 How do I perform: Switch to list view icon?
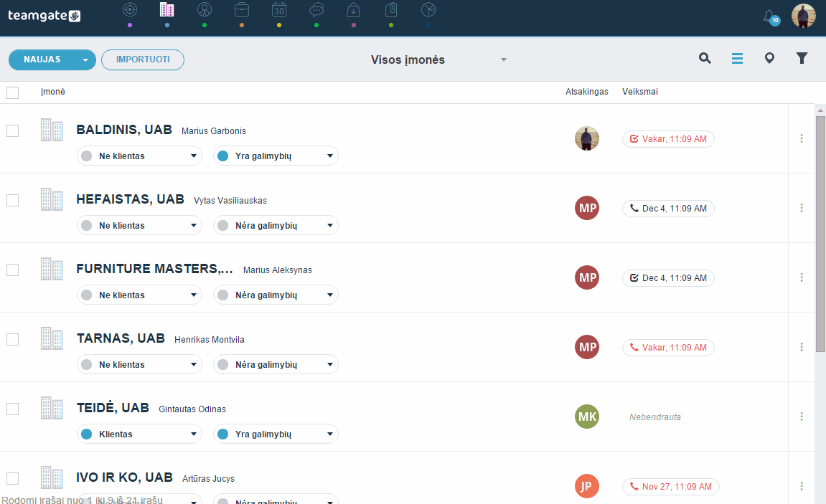tap(738, 58)
